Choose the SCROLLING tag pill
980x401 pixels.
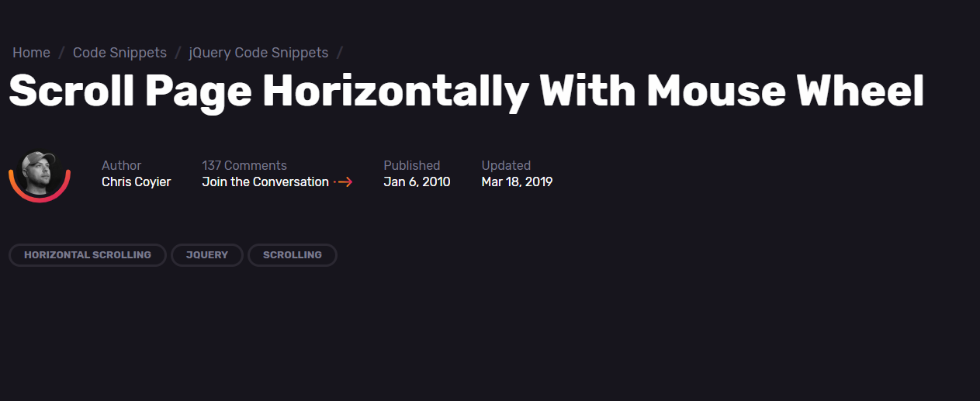click(x=293, y=255)
